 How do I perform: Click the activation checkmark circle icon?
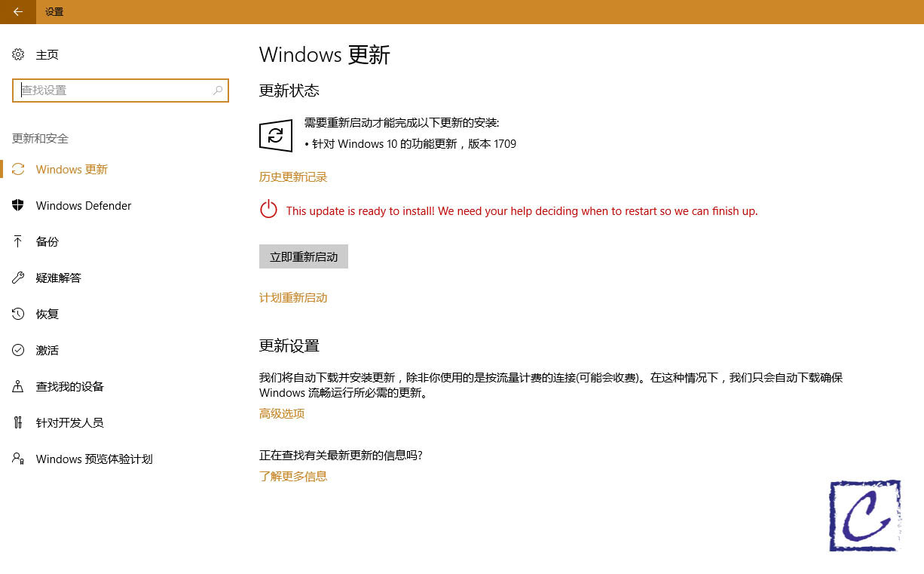pyautogui.click(x=18, y=350)
